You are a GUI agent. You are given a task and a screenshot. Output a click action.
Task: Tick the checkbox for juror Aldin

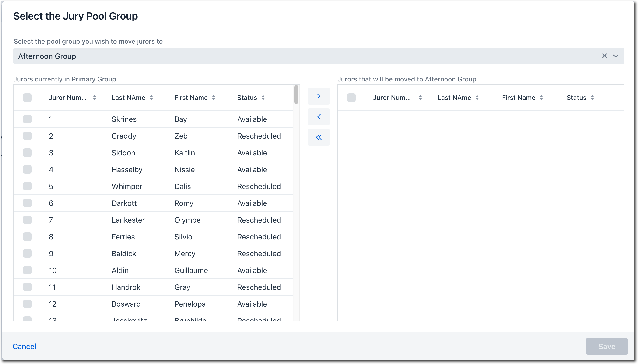[27, 270]
